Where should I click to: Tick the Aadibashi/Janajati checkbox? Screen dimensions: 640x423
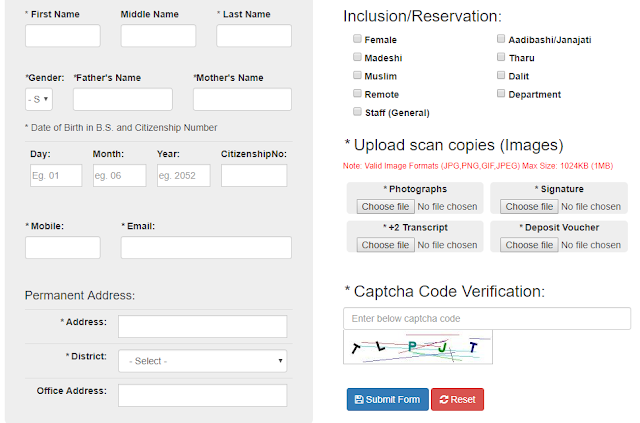(x=501, y=39)
